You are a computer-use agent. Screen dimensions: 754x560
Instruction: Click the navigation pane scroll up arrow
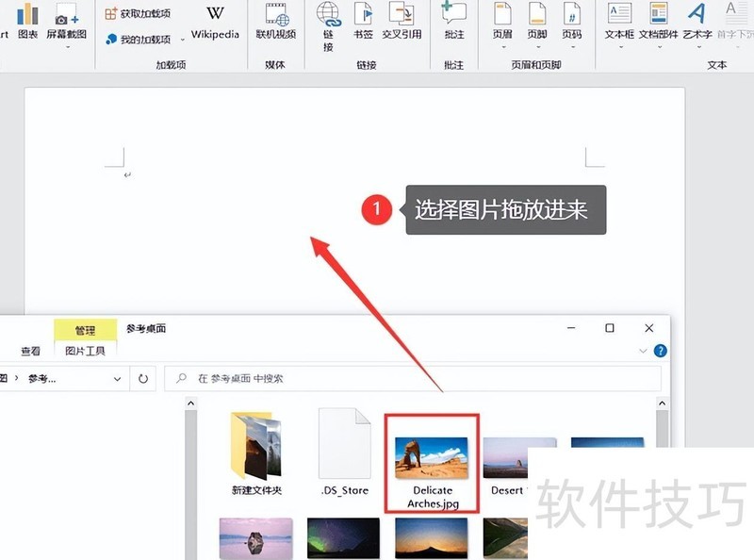coord(191,404)
